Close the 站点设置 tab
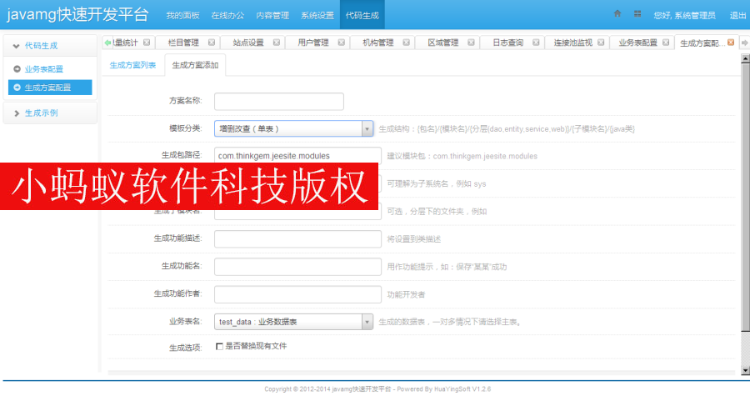The height and width of the screenshot is (396, 750). click(276, 43)
